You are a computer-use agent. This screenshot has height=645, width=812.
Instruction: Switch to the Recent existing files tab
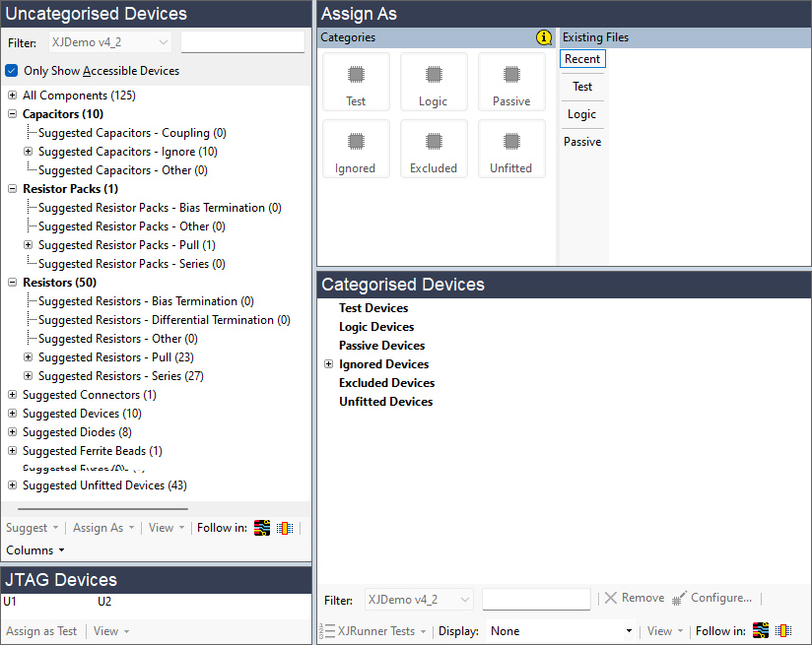[x=582, y=59]
